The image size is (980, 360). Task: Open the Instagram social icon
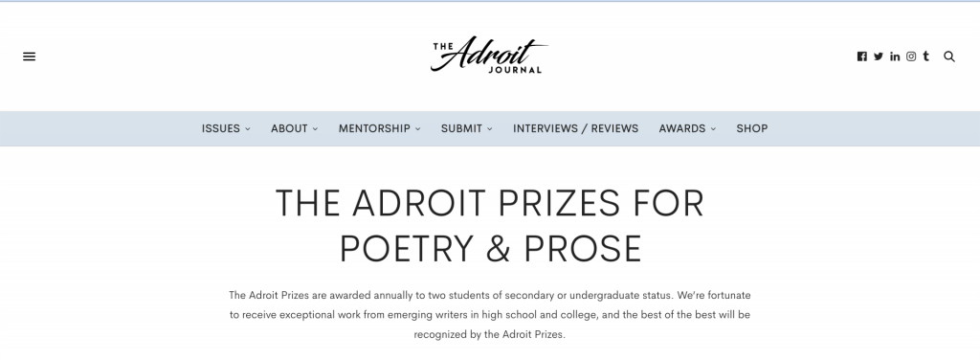(x=911, y=56)
